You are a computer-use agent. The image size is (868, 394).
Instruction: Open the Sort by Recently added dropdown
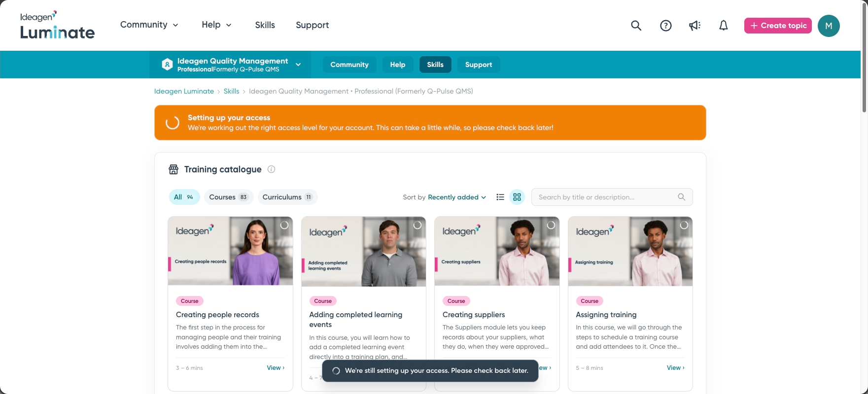pos(457,197)
